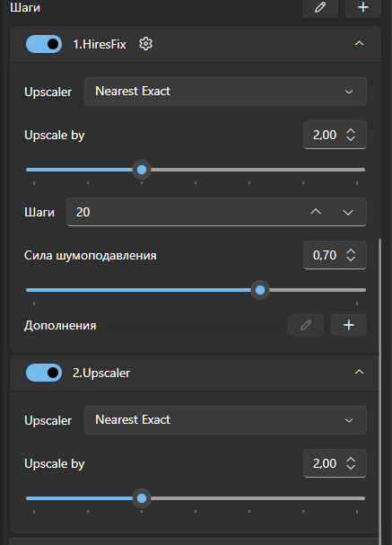Decrease Шаги value with the down arrow
The width and height of the screenshot is (392, 545).
pos(348,212)
